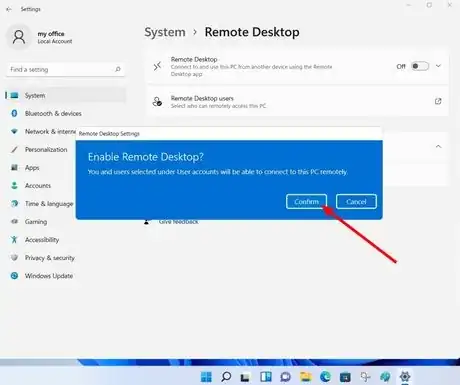This screenshot has height=385, width=460.
Task: Open Time & language settings
Action: 41,203
